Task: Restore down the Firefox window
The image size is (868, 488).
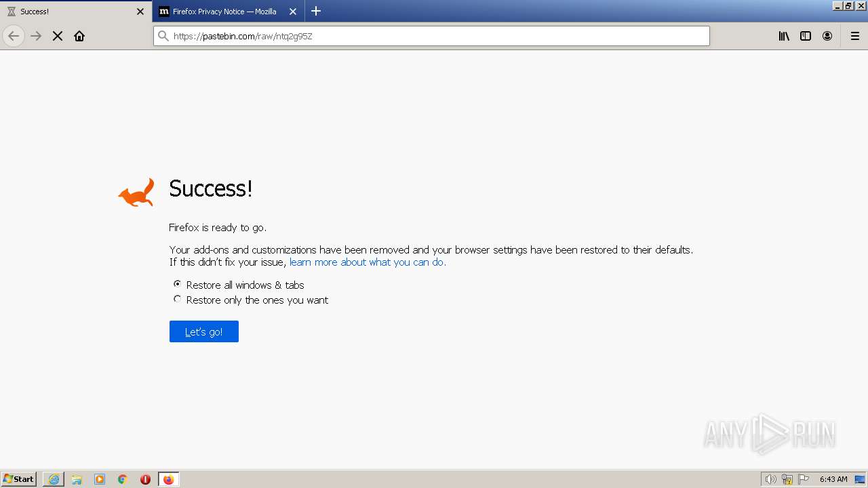Action: pos(848,5)
